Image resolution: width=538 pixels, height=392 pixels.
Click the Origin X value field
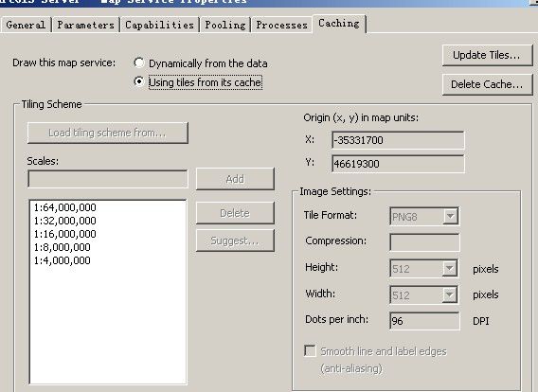point(398,140)
